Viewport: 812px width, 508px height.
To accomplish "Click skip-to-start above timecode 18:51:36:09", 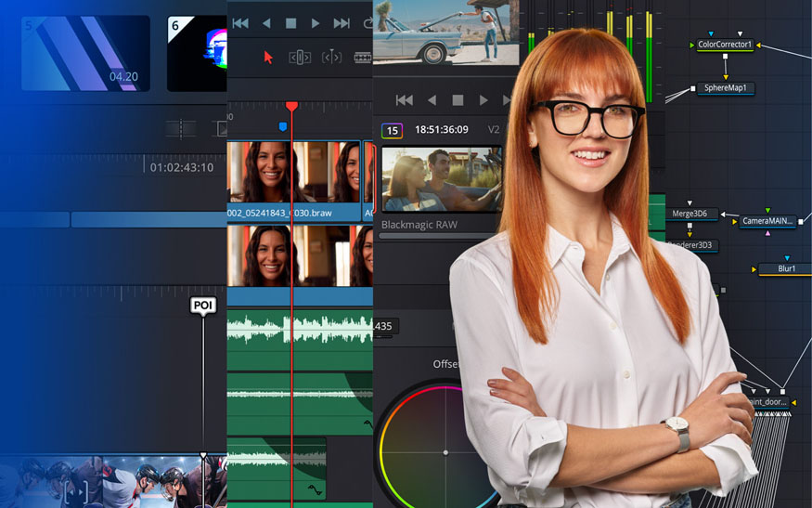I will pos(404,100).
